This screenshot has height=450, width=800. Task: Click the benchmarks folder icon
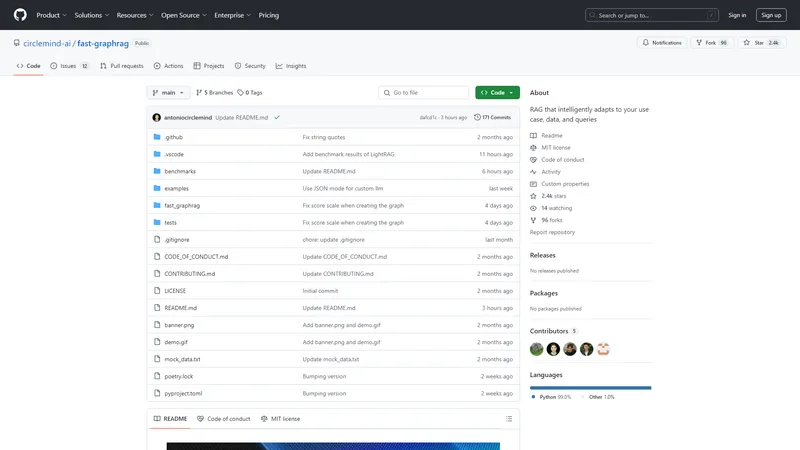pos(157,171)
